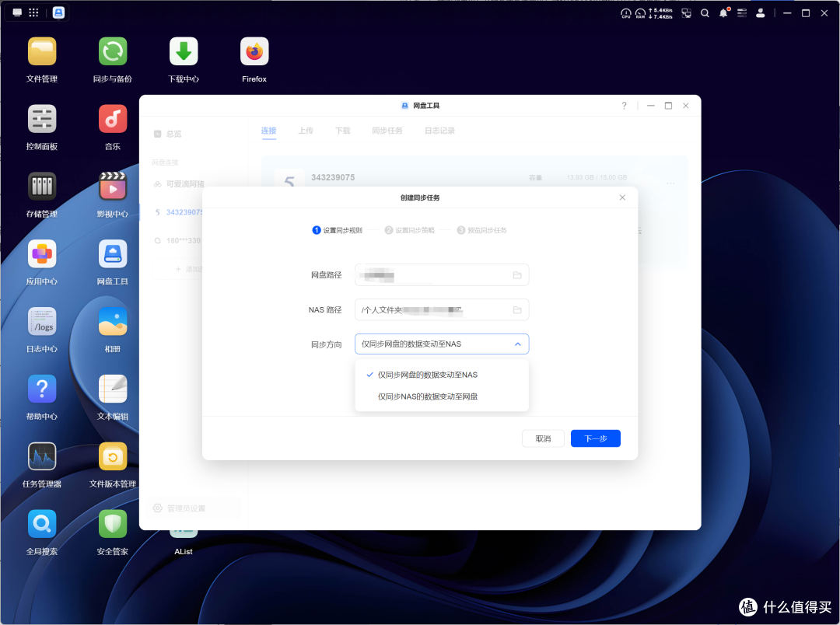Click the 网盘路径 input field
Screen dimensions: 840x625
[x=442, y=274]
